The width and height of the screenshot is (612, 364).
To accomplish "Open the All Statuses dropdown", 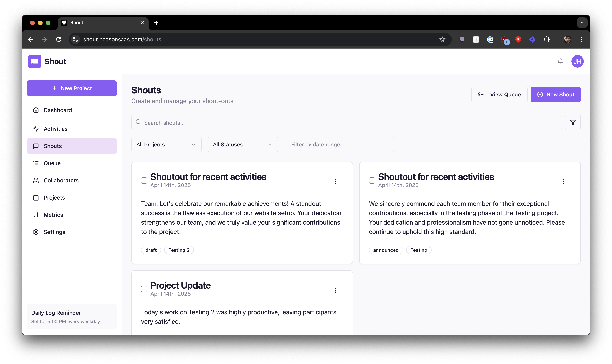I will click(x=243, y=145).
